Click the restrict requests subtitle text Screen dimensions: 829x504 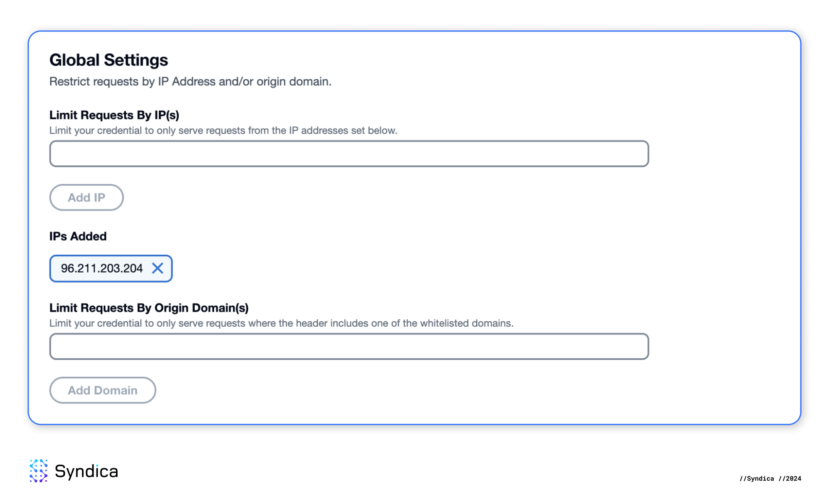190,82
